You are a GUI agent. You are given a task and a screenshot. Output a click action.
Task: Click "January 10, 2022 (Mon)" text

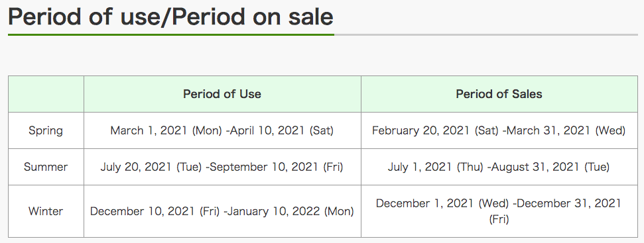(x=290, y=211)
